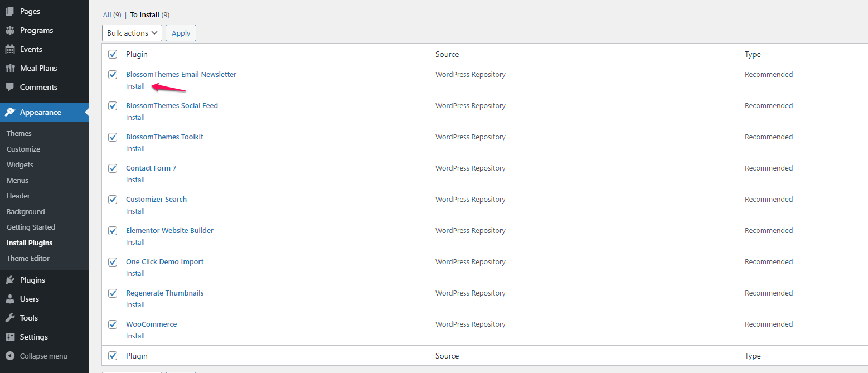Open the Plugins menu icon
868x373 pixels.
click(9, 279)
